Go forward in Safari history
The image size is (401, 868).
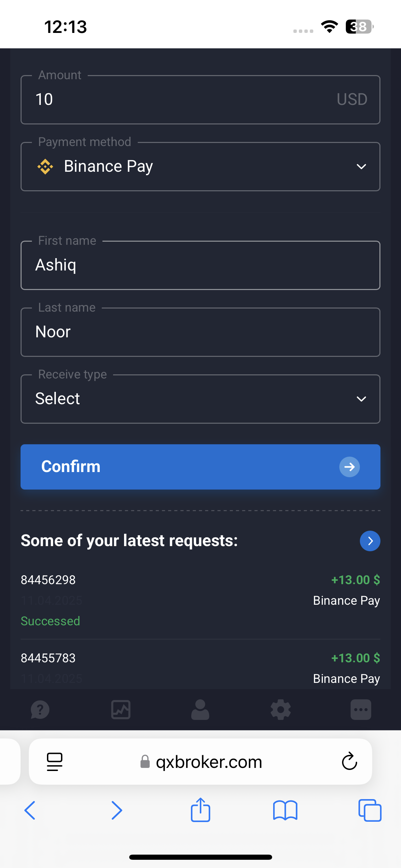(117, 810)
